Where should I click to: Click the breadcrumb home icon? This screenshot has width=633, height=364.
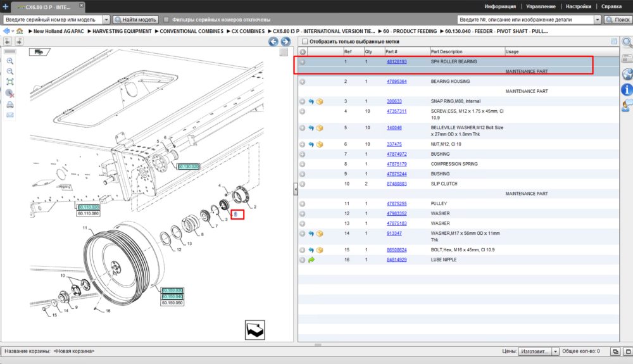[20, 31]
